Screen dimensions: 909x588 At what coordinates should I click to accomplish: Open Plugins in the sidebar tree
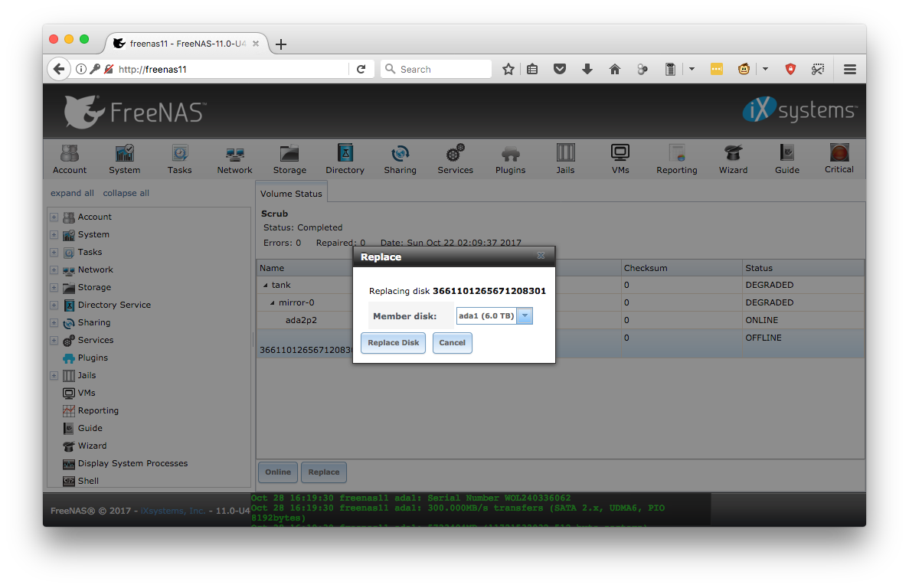[x=93, y=358]
